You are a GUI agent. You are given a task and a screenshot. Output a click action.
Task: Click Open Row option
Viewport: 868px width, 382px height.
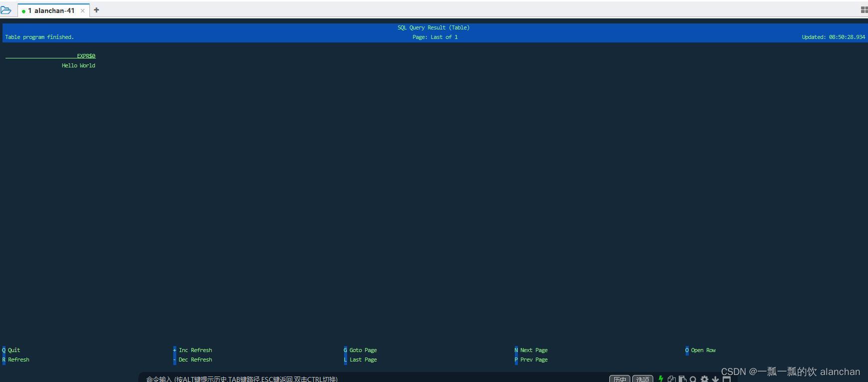[x=701, y=350]
